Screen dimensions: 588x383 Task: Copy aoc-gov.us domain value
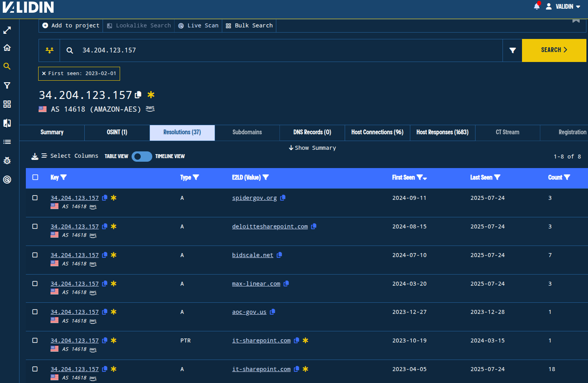[272, 312]
